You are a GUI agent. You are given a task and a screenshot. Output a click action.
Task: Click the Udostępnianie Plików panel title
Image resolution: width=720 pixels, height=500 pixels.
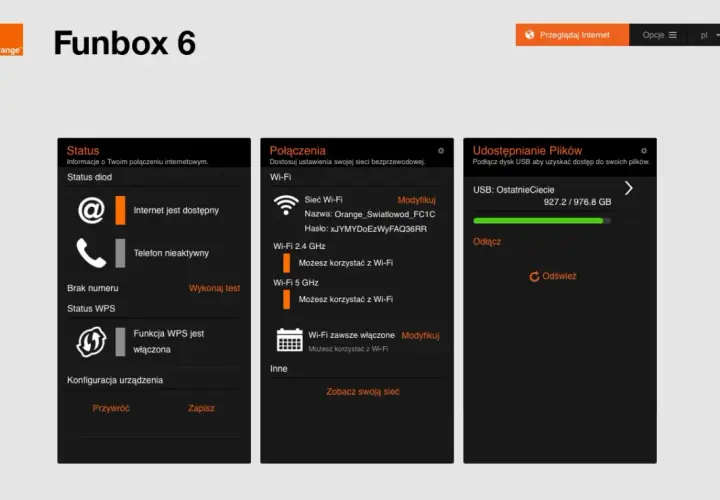click(528, 151)
